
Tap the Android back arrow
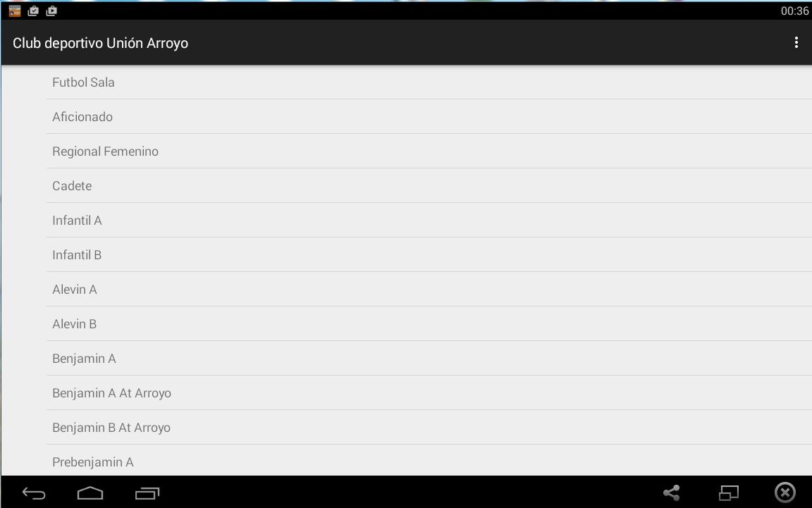point(34,493)
